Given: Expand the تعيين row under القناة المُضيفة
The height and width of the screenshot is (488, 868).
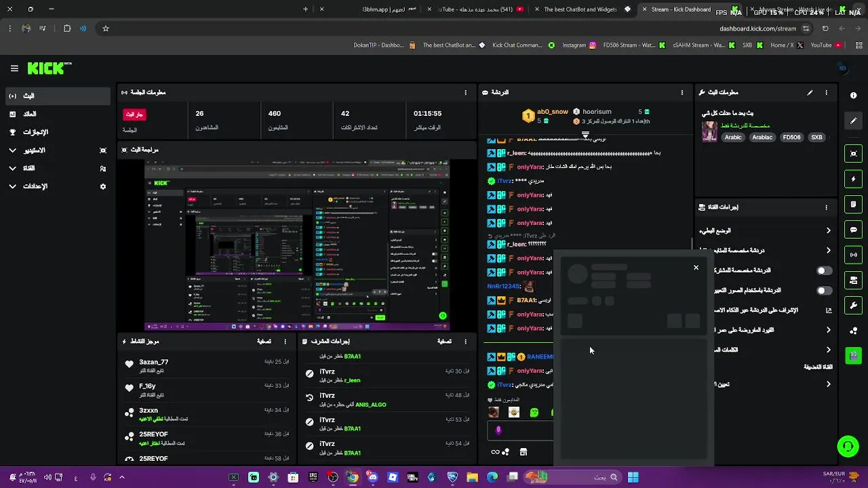Looking at the screenshot, I should click(828, 384).
